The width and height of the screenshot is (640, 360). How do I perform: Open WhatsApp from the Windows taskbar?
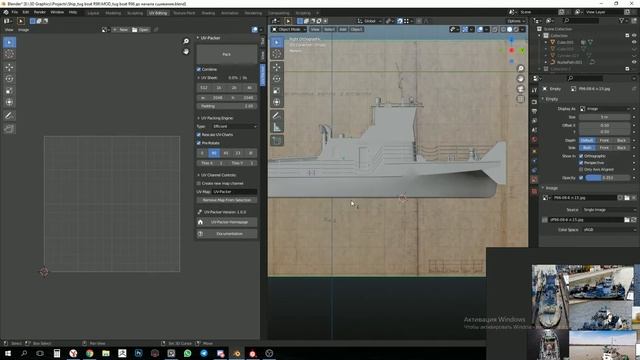(x=187, y=353)
